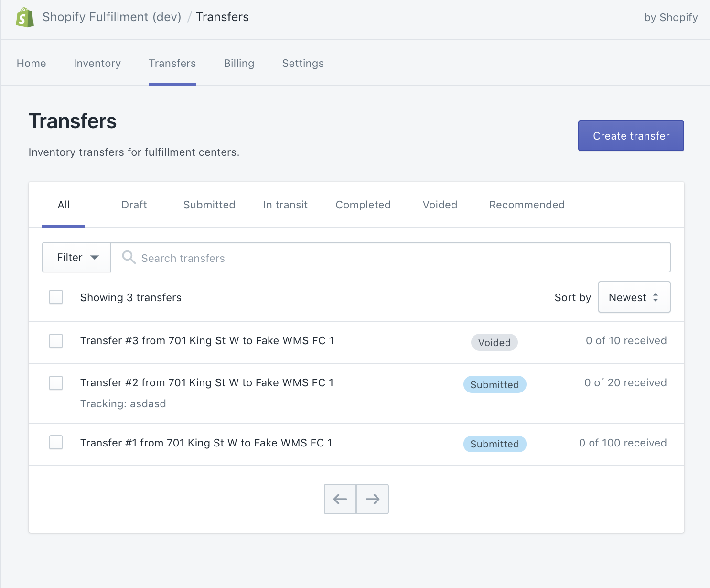Image resolution: width=710 pixels, height=588 pixels.
Task: Select the All transfers tab
Action: (64, 205)
